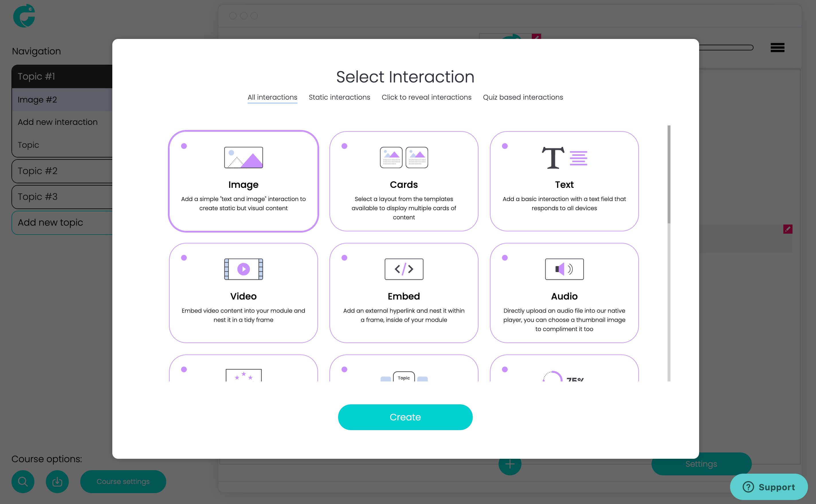Select the Video interaction icon
The width and height of the screenshot is (816, 504).
pos(243,269)
